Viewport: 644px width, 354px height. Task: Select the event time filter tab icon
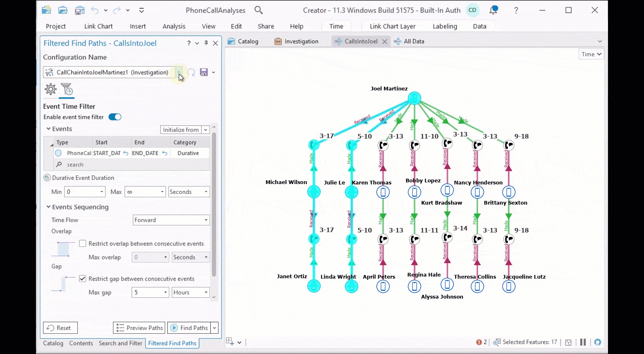tap(67, 89)
